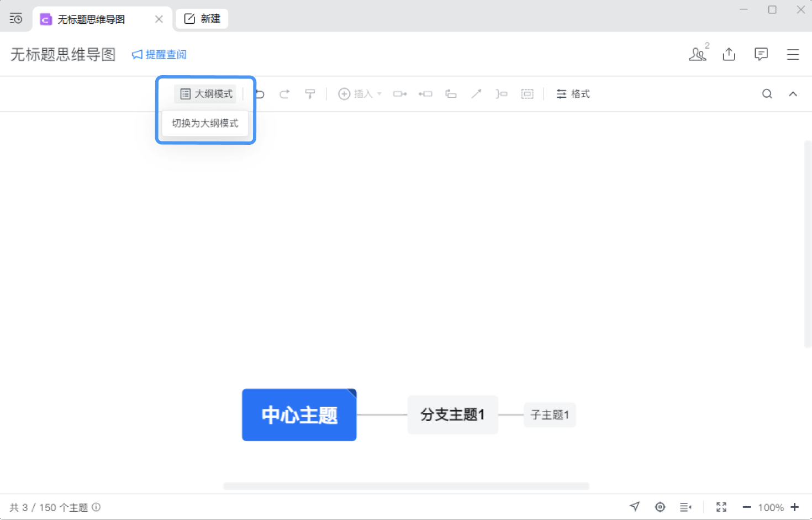
Task: Open the comments icon
Action: tap(761, 54)
